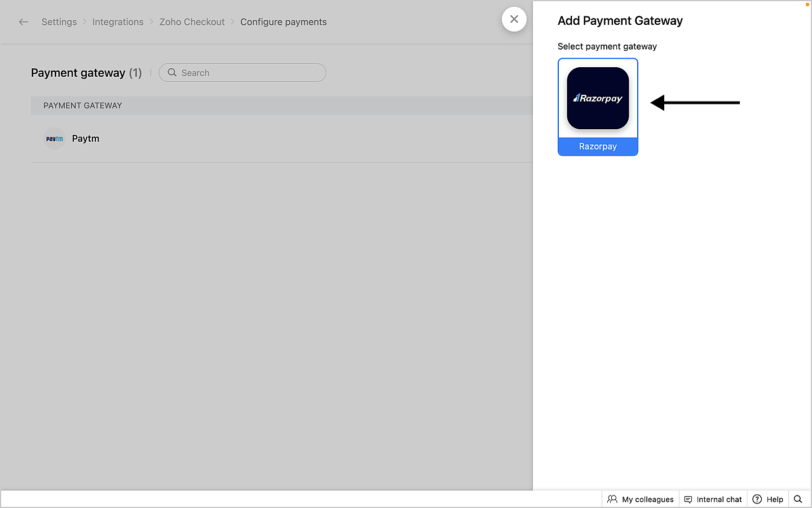The image size is (812, 508).
Task: Navigate to Integrations breadcrumb
Action: tap(118, 22)
